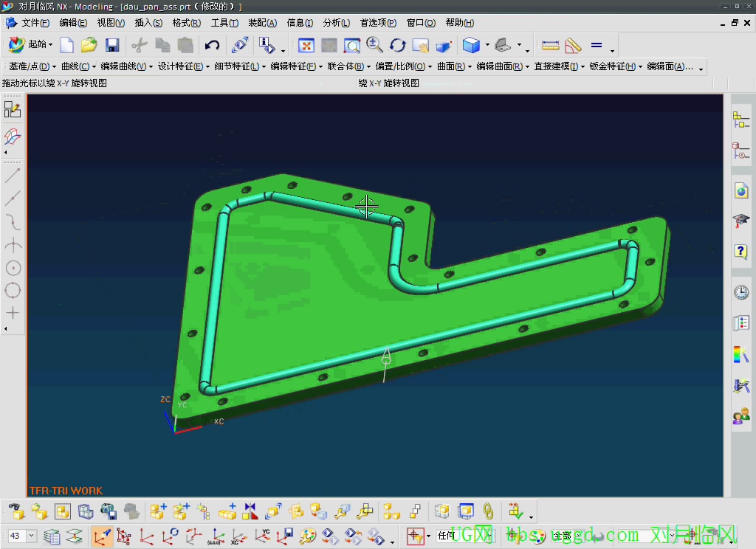Open the layer number 43 dropdown
756x549 pixels.
point(31,536)
